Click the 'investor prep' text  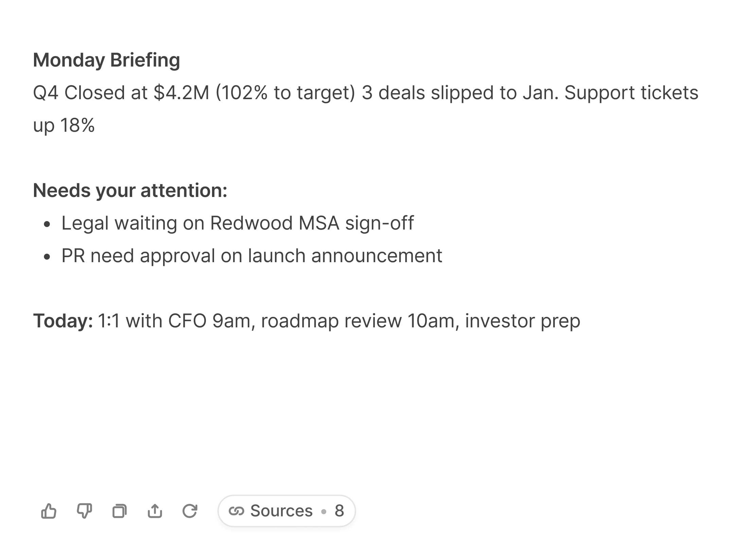click(522, 321)
